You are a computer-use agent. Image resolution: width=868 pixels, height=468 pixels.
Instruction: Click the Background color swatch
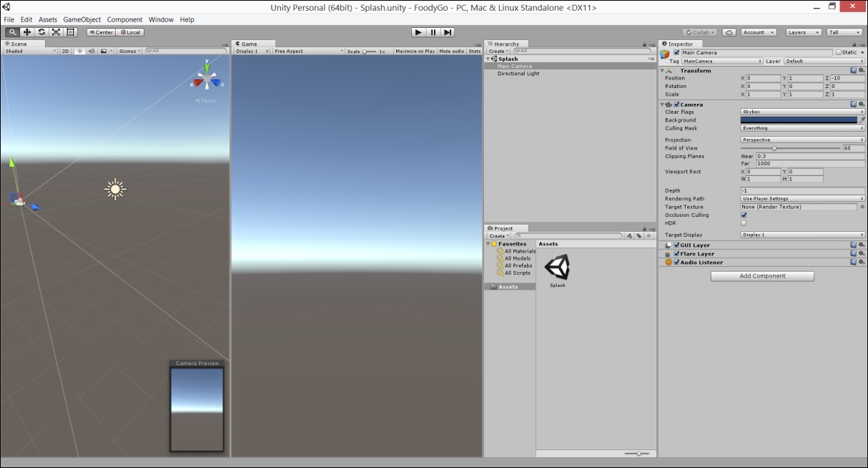pyautogui.click(x=799, y=120)
